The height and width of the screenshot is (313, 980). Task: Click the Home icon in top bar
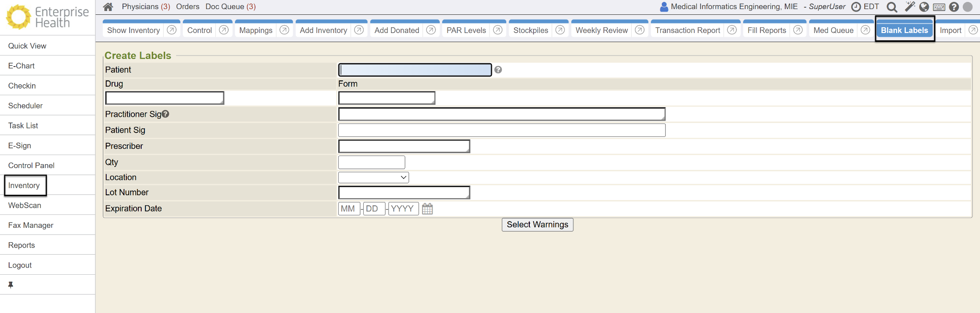(x=108, y=7)
